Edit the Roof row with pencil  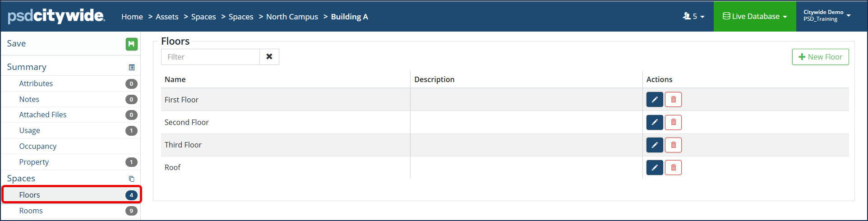pos(655,167)
